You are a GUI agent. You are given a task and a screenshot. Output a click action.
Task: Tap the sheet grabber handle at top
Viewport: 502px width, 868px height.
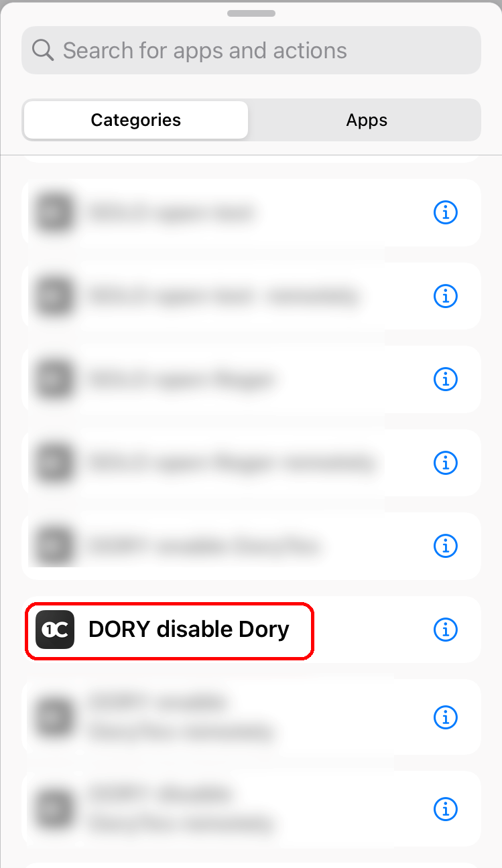tap(251, 13)
